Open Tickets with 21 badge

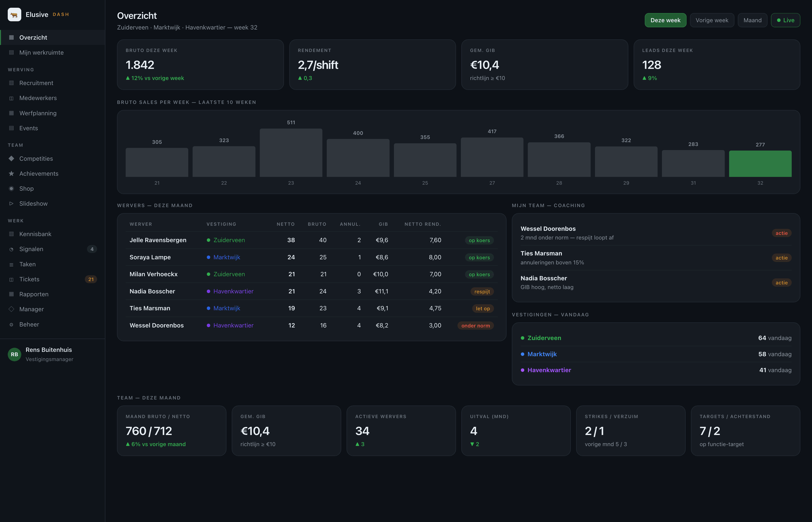(x=52, y=279)
